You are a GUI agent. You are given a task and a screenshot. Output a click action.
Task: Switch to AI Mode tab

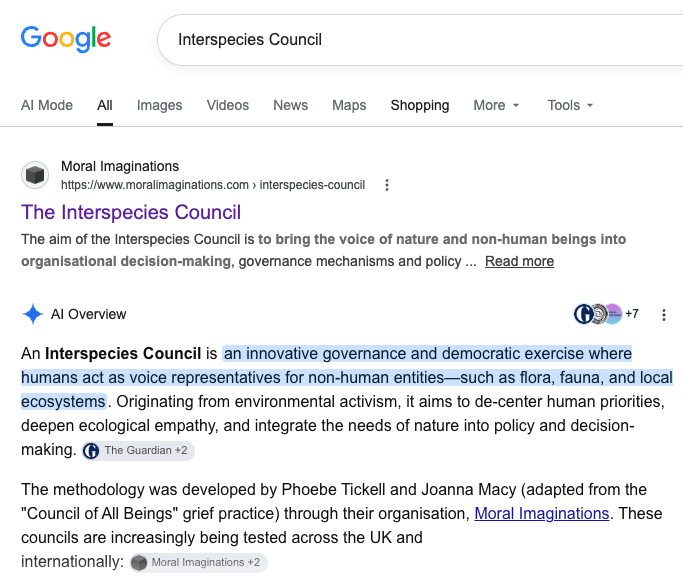coord(47,105)
